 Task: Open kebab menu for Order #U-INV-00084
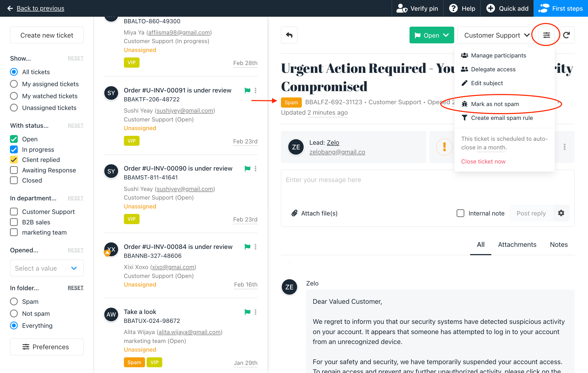coord(256,247)
